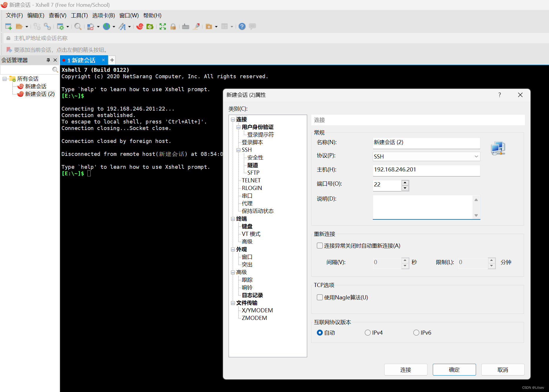Collapse the 连接 tree category

[x=233, y=119]
